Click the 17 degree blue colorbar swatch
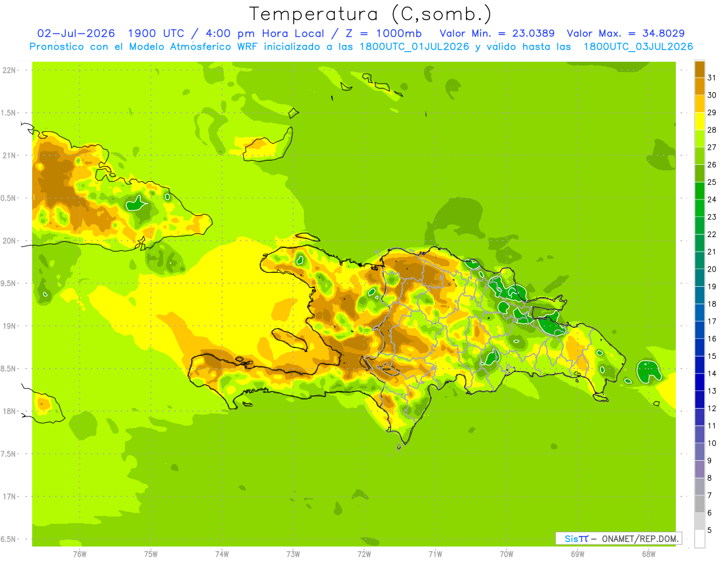This screenshot has width=728, height=562. (699, 313)
